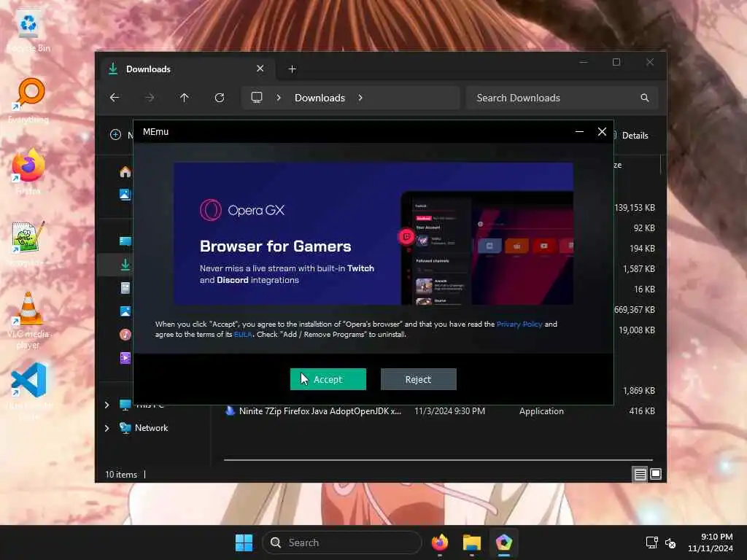
Task: Click the PC icon in address bar
Action: [x=257, y=98]
